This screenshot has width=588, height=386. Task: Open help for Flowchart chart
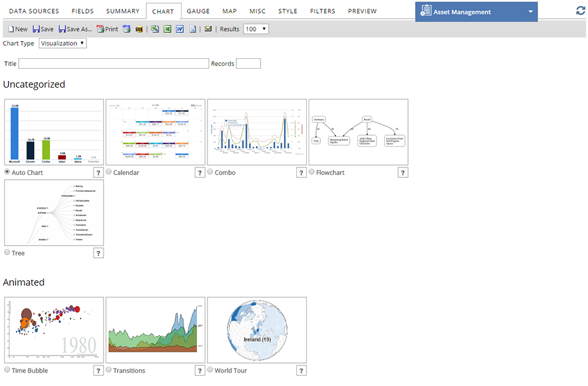tap(403, 172)
